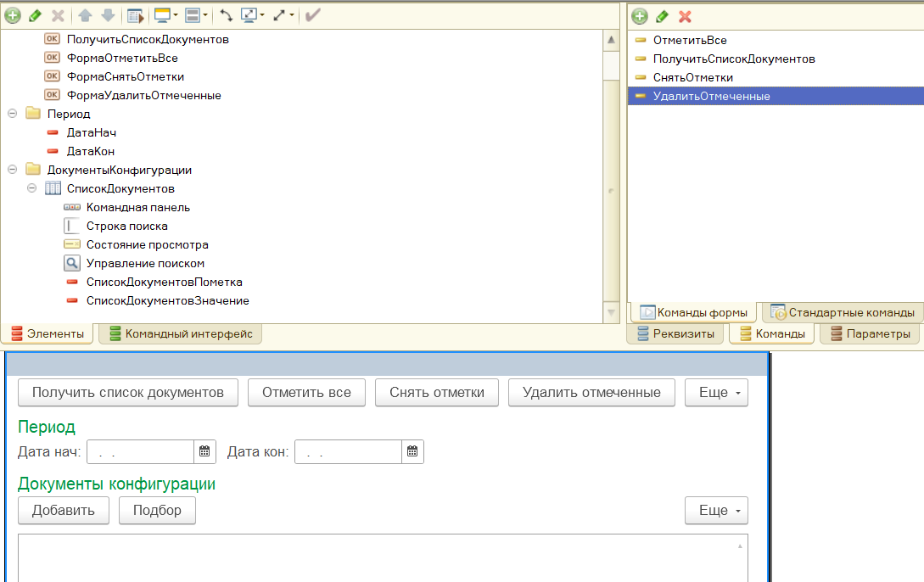Open the top Еще dropdown menu

[716, 393]
